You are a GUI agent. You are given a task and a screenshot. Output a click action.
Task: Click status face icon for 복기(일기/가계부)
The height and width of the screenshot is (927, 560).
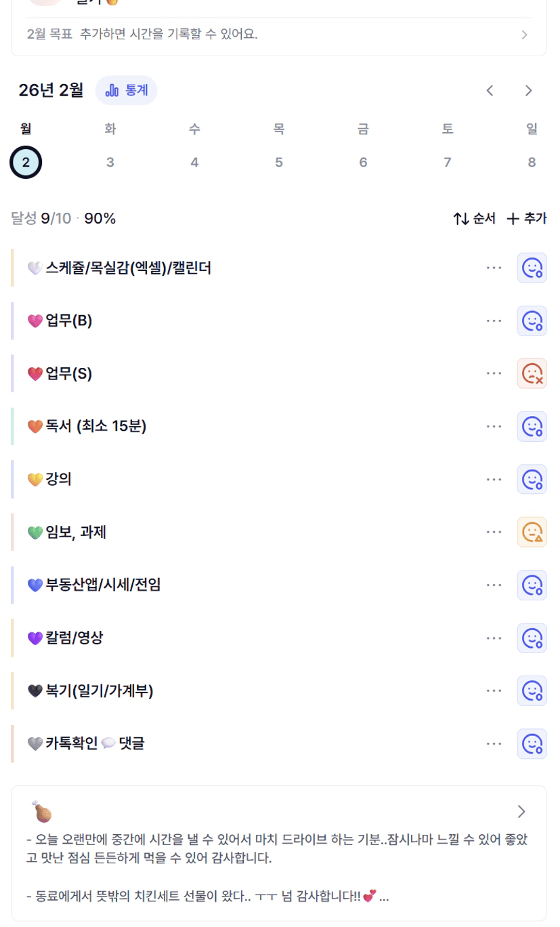pos(532,691)
